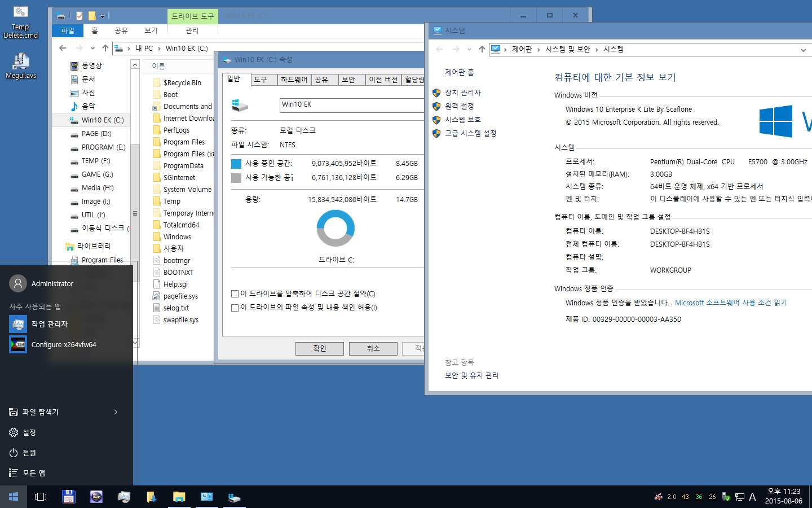Toggle allow file content indexing on this drive

point(235,308)
